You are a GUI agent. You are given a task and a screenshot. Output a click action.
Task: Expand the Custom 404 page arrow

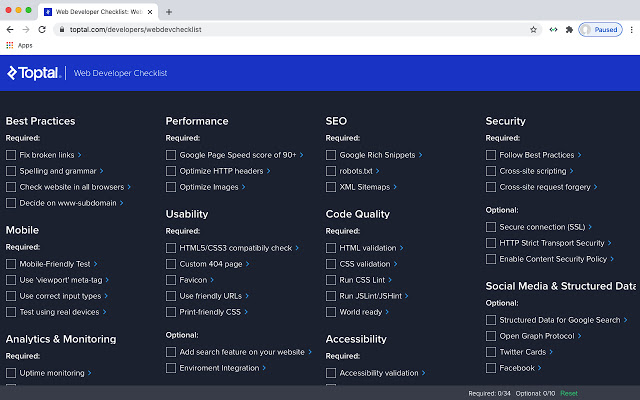[248, 264]
